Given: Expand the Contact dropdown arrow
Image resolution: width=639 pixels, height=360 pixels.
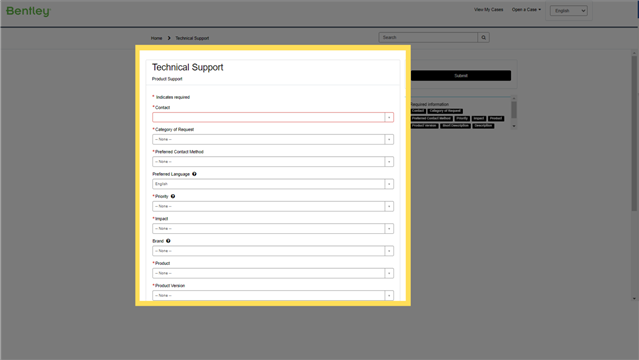Looking at the screenshot, I should (389, 117).
